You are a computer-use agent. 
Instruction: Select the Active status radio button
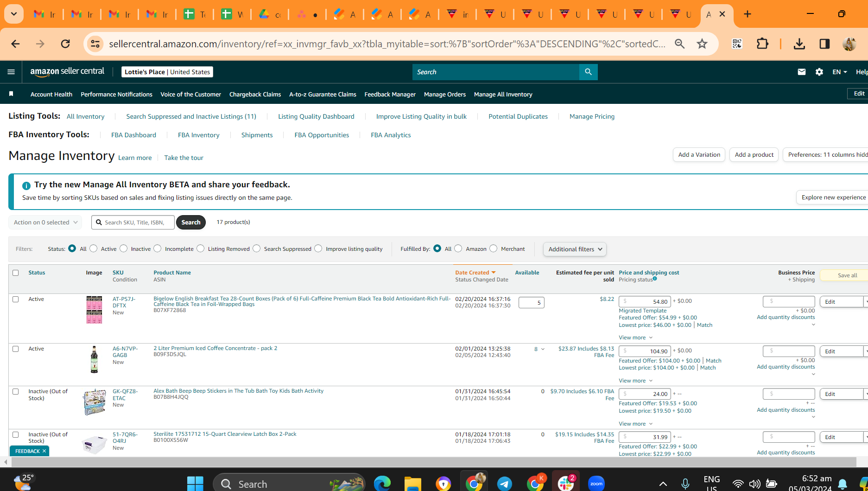(x=94, y=249)
